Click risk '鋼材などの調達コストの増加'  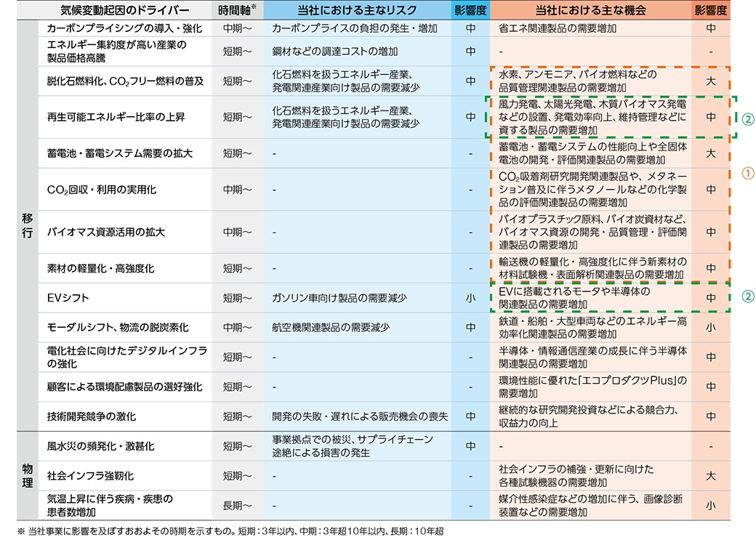click(334, 51)
